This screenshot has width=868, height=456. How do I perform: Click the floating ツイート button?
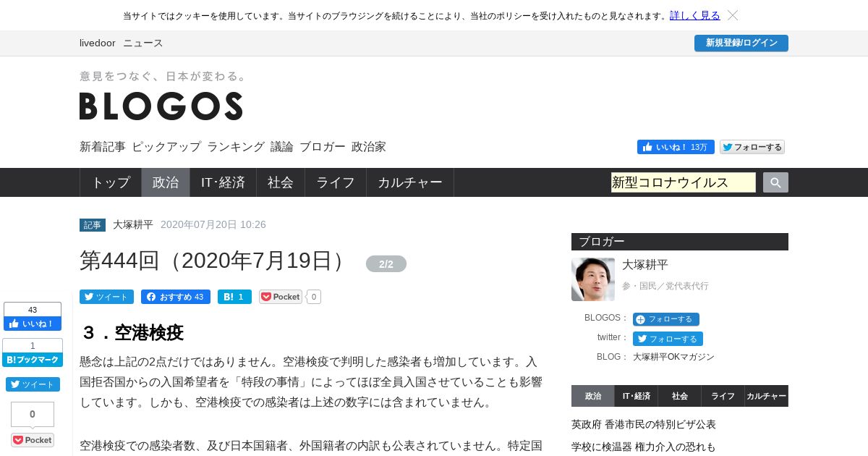coord(33,384)
